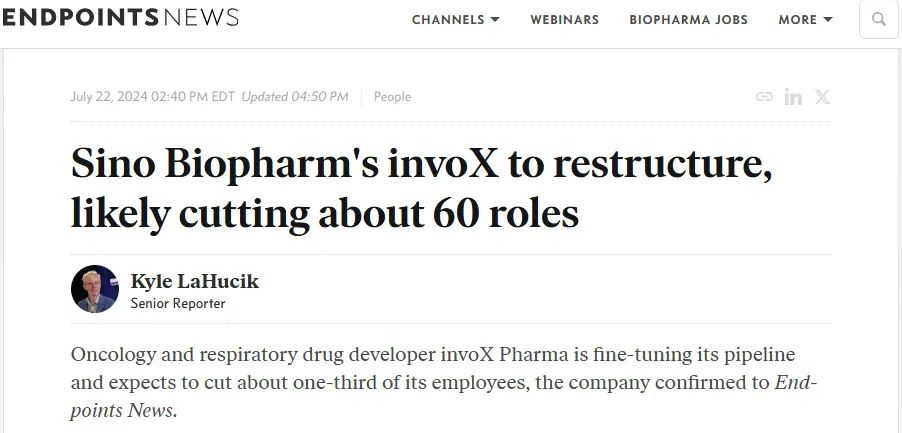The image size is (902, 433).
Task: Share article on X
Action: click(822, 97)
